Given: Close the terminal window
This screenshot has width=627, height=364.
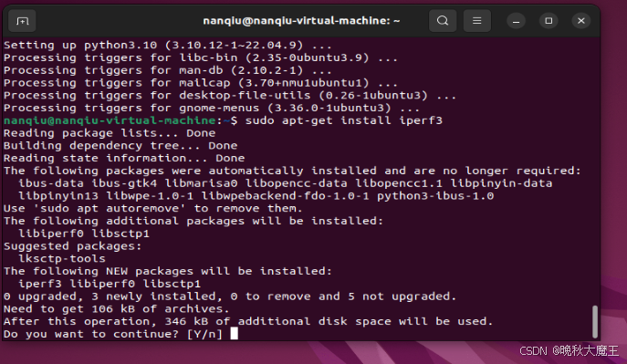Looking at the screenshot, I should [x=581, y=21].
